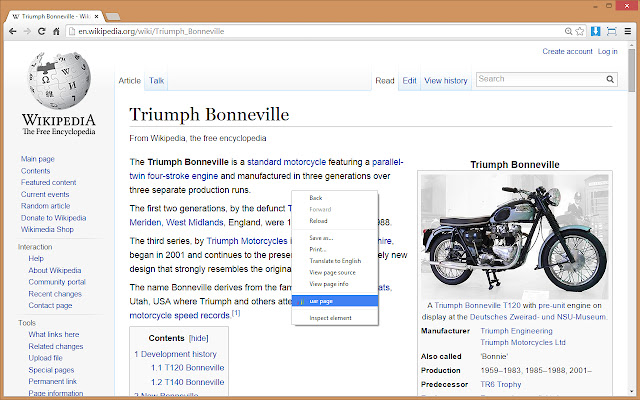Click the Create account link
This screenshot has width=640, height=400.
tap(566, 51)
